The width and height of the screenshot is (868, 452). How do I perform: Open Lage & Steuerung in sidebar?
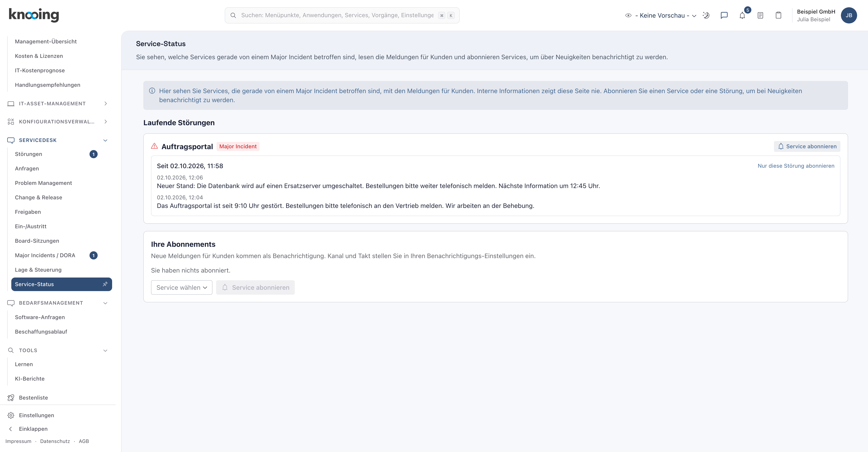62,270
